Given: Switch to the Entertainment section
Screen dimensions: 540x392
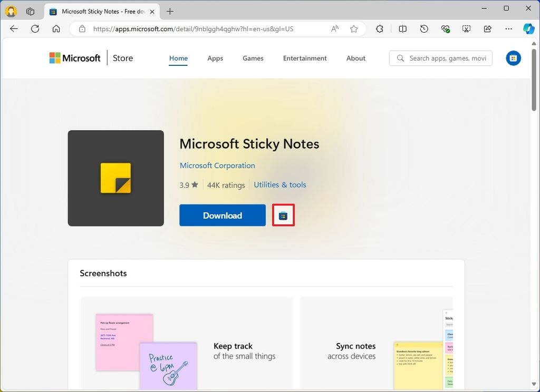Looking at the screenshot, I should (305, 58).
